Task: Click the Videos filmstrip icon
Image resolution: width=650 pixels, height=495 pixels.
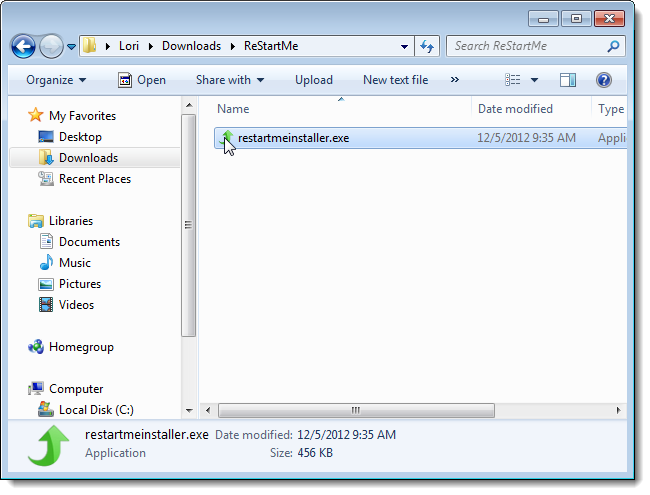Action: 46,305
